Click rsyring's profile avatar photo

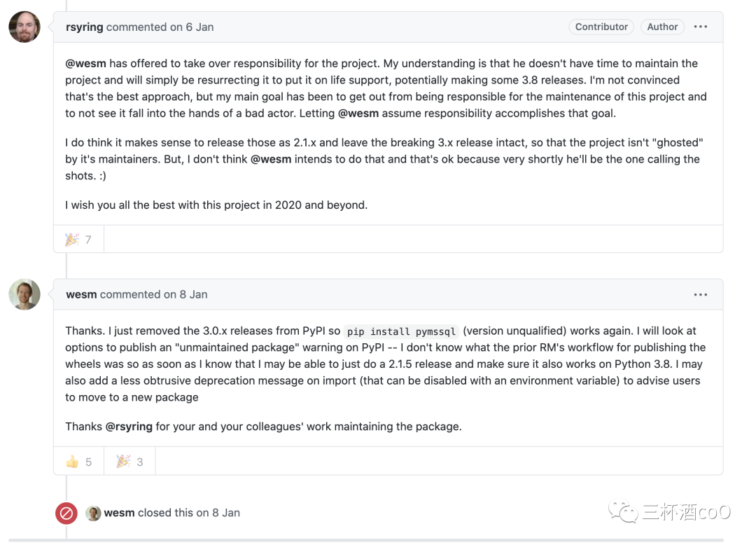point(24,27)
